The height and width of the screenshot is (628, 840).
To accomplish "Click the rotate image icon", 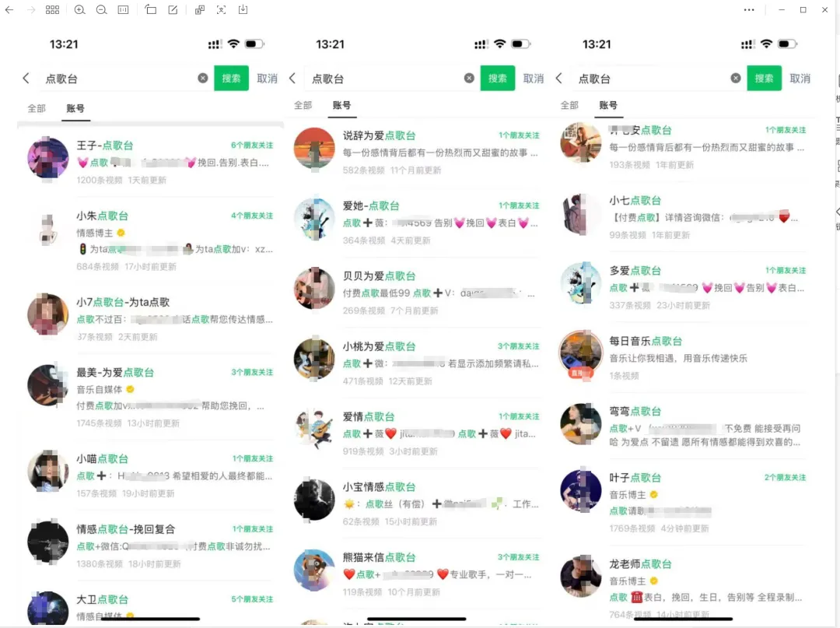I will pyautogui.click(x=151, y=9).
